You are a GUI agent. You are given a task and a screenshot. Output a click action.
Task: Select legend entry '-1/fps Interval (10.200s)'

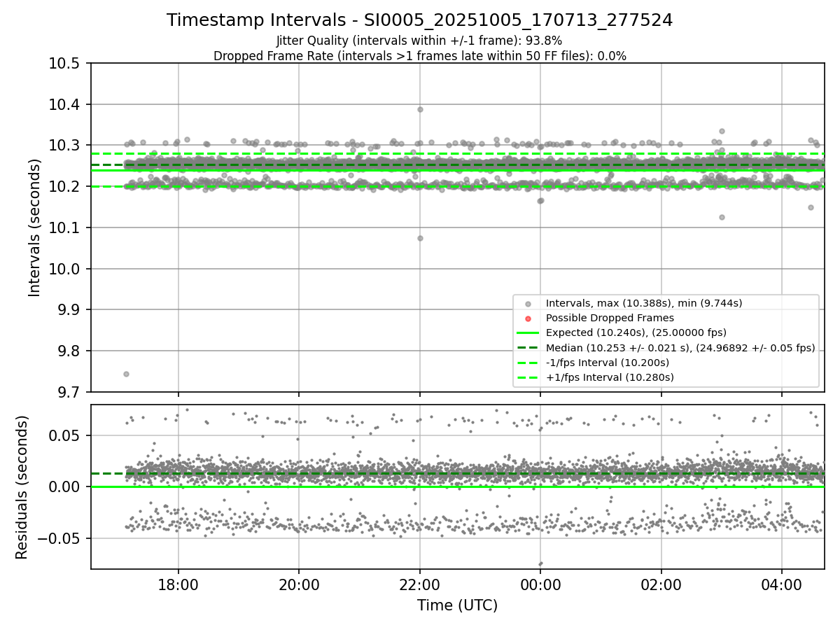tap(607, 363)
